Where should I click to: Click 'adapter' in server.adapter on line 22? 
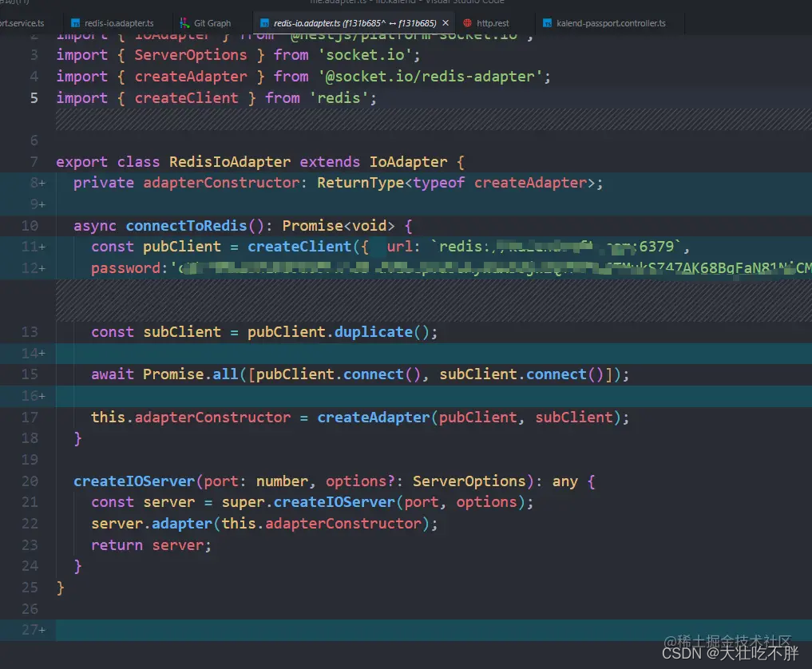(x=182, y=524)
